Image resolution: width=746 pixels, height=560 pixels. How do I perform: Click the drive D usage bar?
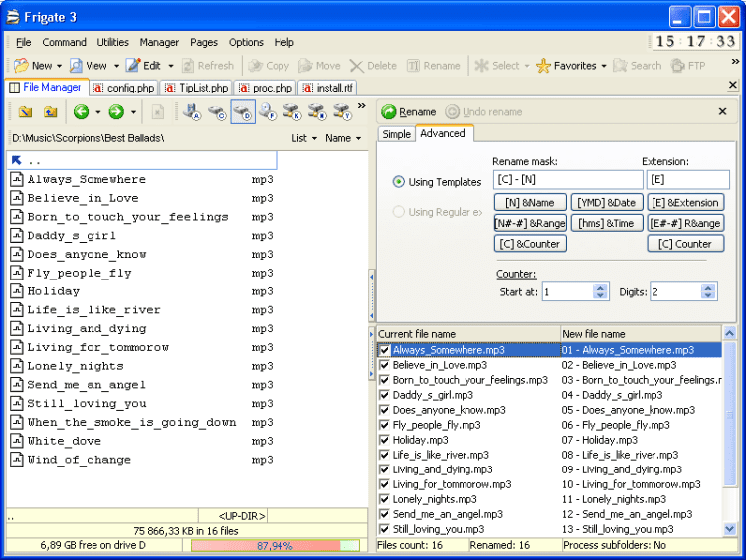click(276, 546)
